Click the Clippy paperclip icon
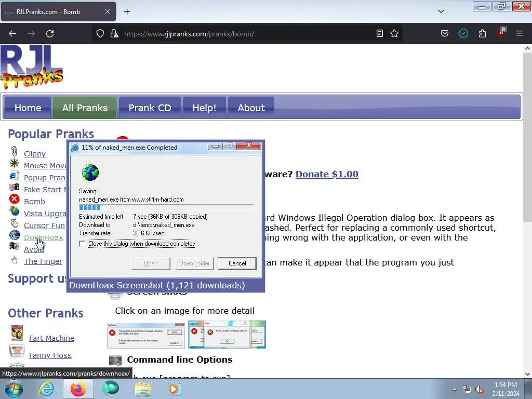 tap(14, 151)
